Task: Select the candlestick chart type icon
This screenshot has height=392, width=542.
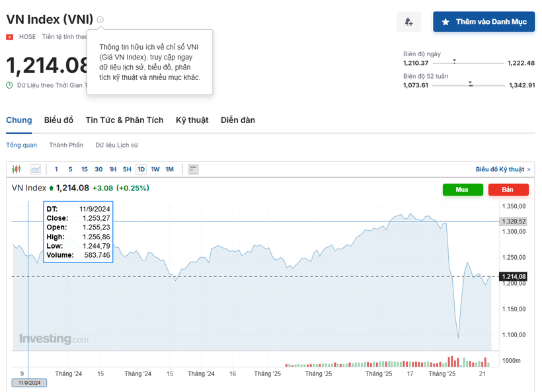Action: click(x=16, y=169)
